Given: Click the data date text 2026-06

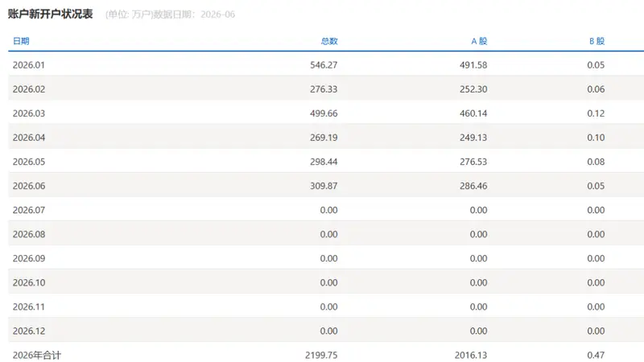Looking at the screenshot, I should tap(217, 14).
